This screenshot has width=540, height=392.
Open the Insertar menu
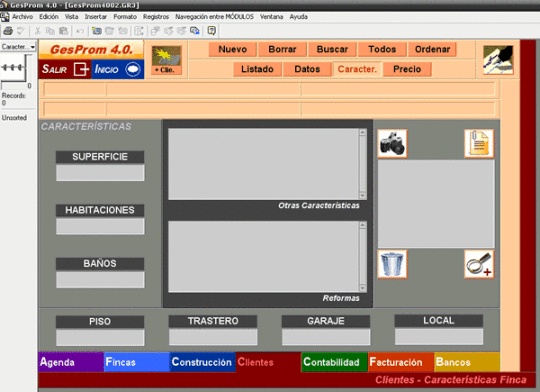tap(95, 17)
